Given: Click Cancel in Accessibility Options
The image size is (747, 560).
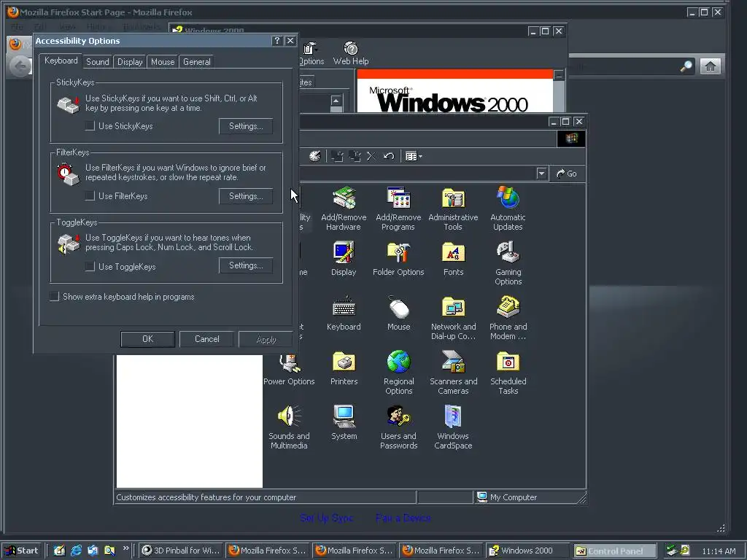Looking at the screenshot, I should point(206,339).
